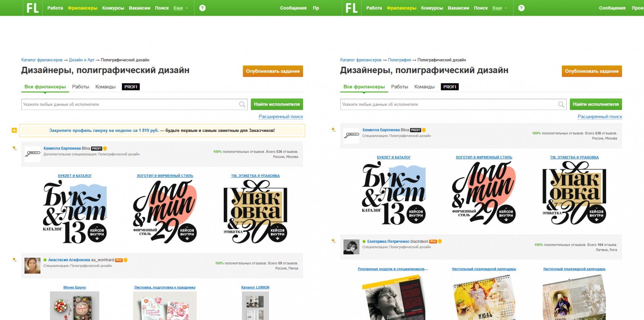The height and width of the screenshot is (320, 644).
Task: Click pin icon beside Камилла Бартенева on right page
Action: click(x=333, y=129)
